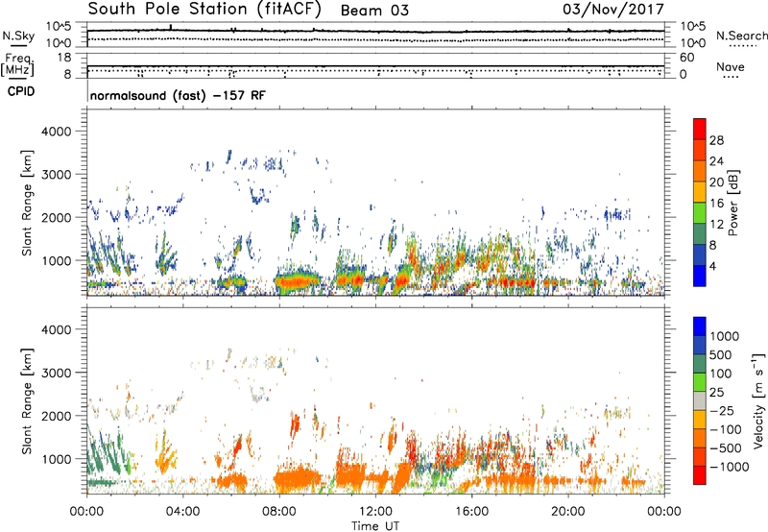768x532 pixels.
Task: Click the '24' tick on Power colorbar
Action: click(x=716, y=161)
